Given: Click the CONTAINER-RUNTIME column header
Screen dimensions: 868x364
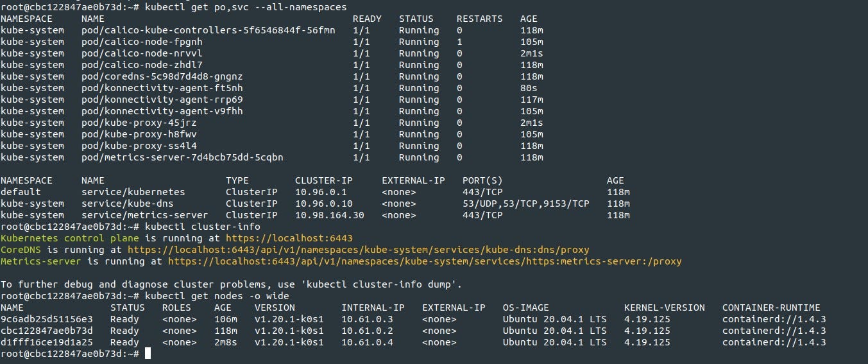Looking at the screenshot, I should click(x=771, y=308).
